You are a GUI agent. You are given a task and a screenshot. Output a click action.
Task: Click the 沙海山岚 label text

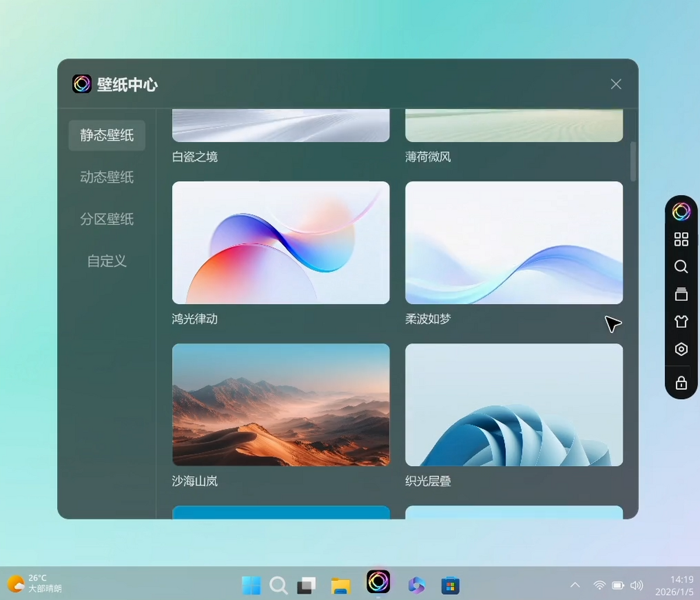(195, 482)
